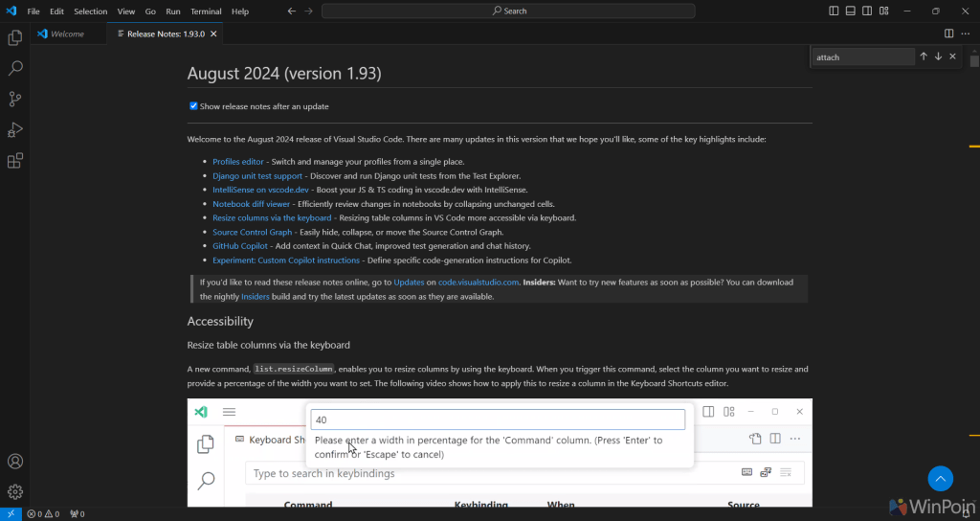Click the Insiders build link

click(255, 297)
